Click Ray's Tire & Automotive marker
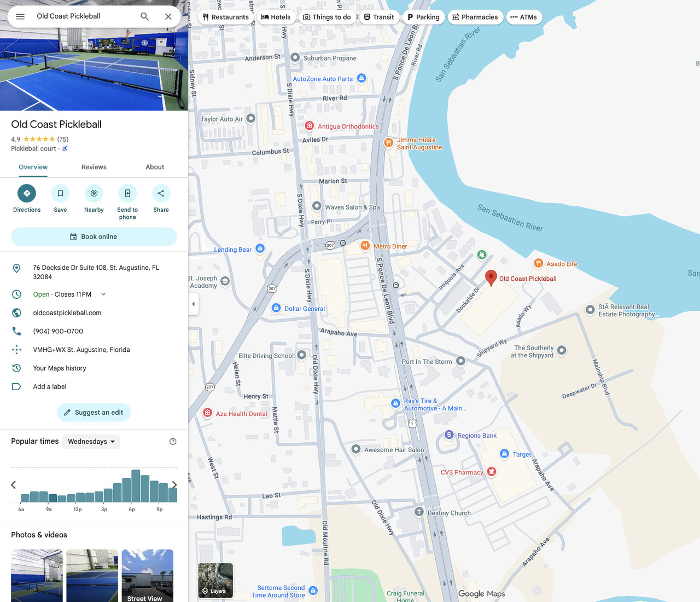This screenshot has height=602, width=700. point(395,403)
